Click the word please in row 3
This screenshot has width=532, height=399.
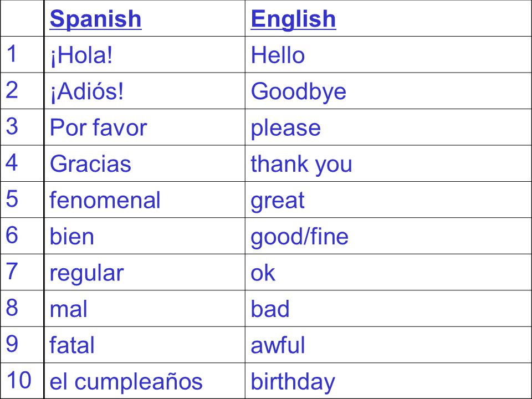coord(286,128)
